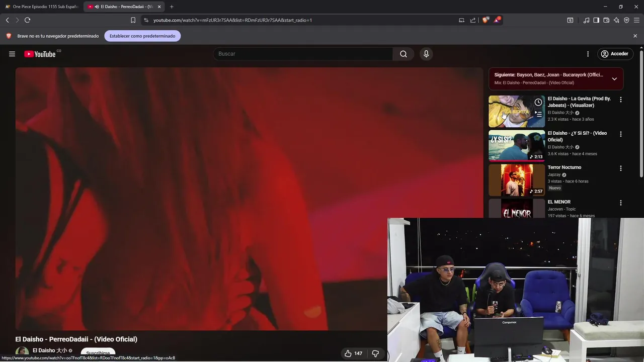Reload the current page
This screenshot has width=644, height=362.
tap(27, 20)
